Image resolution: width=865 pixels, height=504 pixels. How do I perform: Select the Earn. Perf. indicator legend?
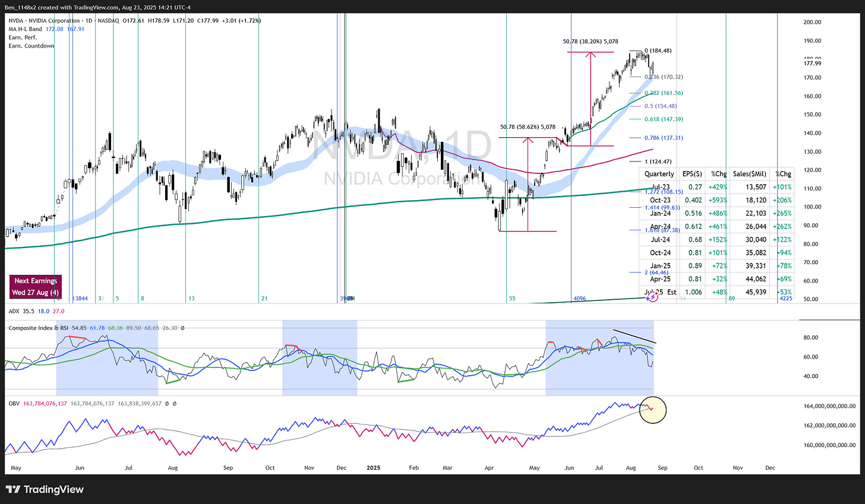(23, 37)
